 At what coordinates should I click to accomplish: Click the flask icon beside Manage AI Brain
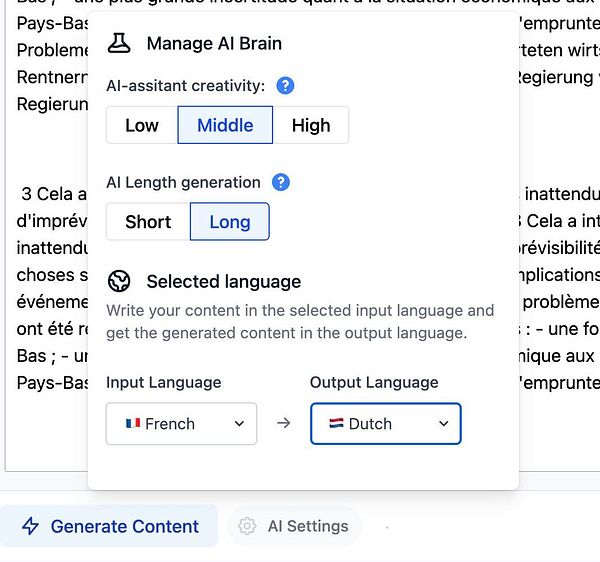point(120,43)
